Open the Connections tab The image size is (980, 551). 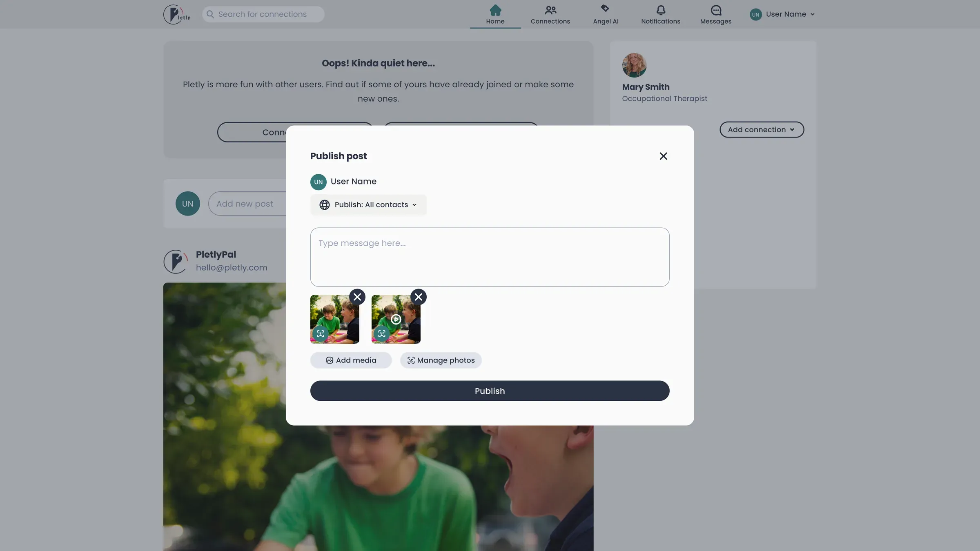(550, 15)
